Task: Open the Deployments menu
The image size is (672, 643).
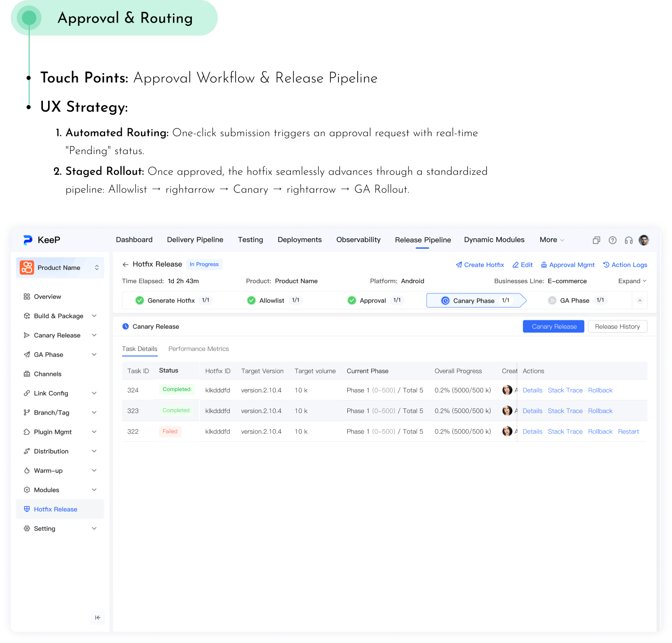Action: coord(300,240)
